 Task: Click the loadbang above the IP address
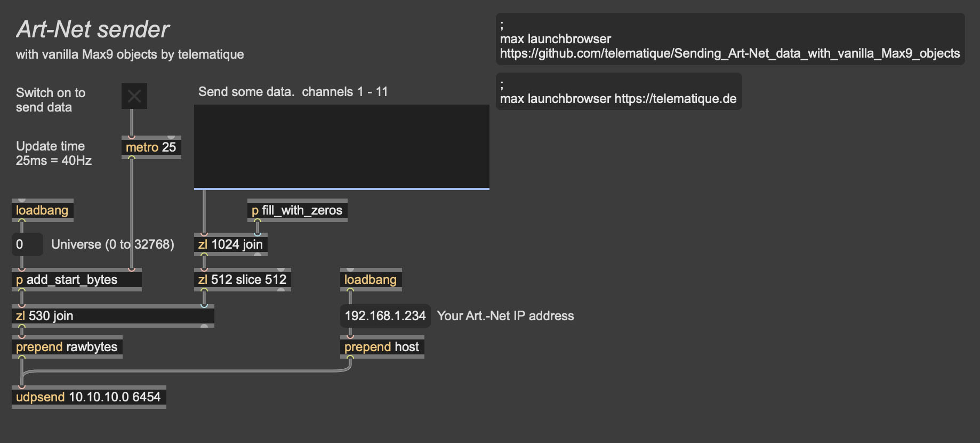371,280
